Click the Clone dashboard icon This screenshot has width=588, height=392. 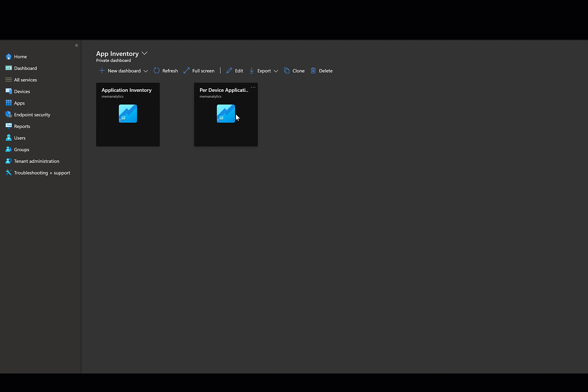click(287, 71)
